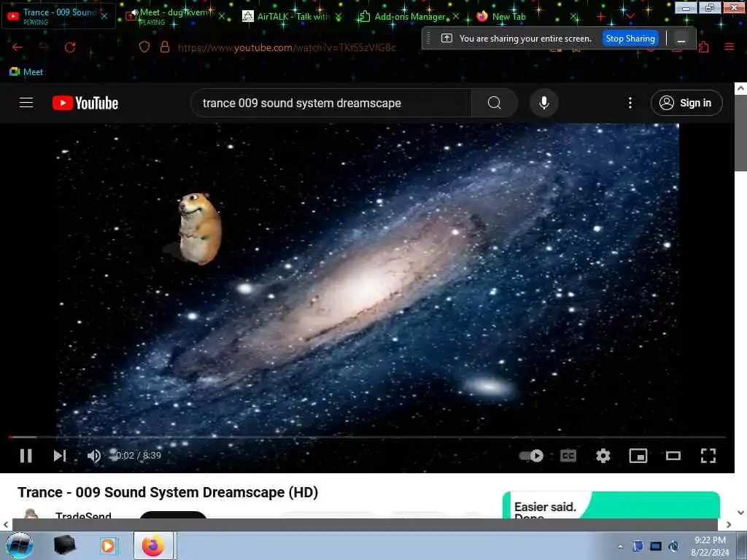Image resolution: width=747 pixels, height=560 pixels.
Task: Open the Firefox application menu
Action: (x=729, y=47)
